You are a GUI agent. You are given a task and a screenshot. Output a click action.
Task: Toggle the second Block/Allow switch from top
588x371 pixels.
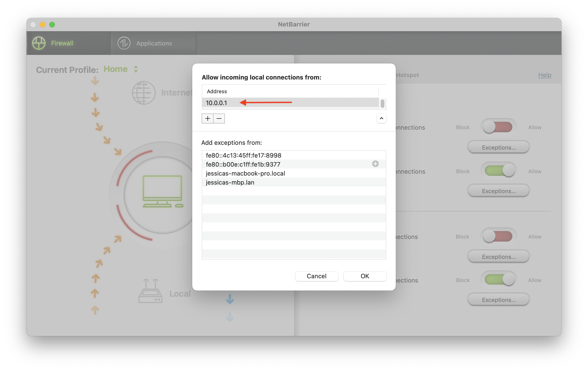click(x=499, y=171)
